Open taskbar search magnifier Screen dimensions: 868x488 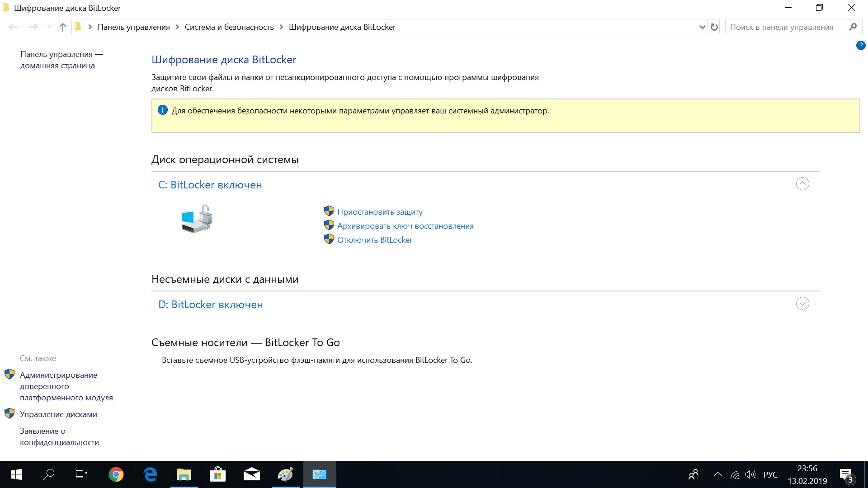pos(49,474)
